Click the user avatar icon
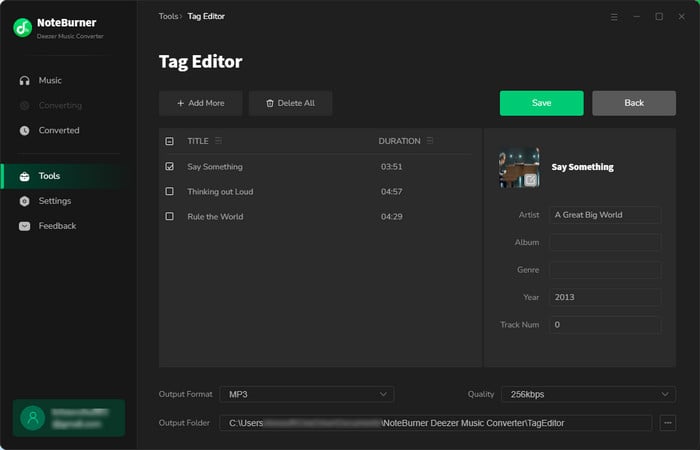 [36, 418]
